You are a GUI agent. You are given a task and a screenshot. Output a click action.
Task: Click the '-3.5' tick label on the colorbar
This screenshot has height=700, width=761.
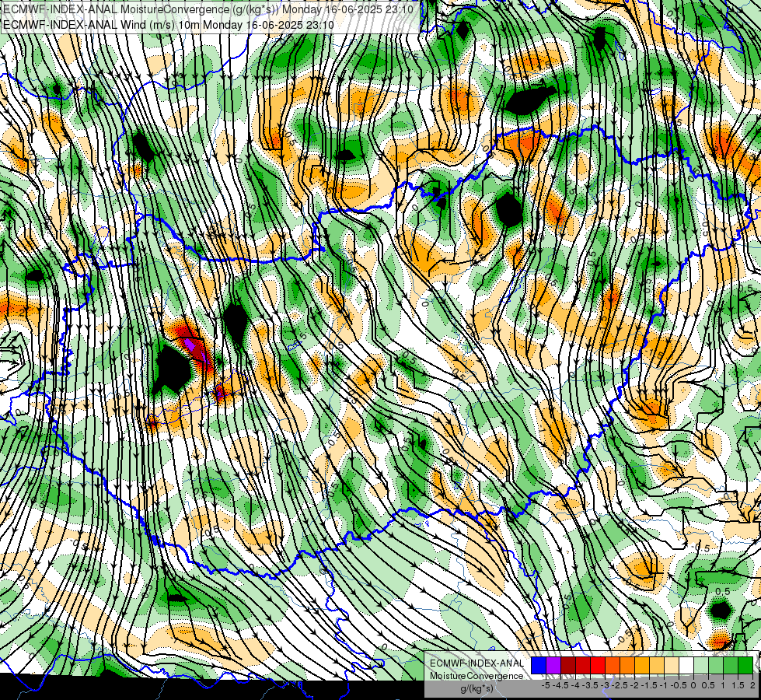tap(591, 685)
